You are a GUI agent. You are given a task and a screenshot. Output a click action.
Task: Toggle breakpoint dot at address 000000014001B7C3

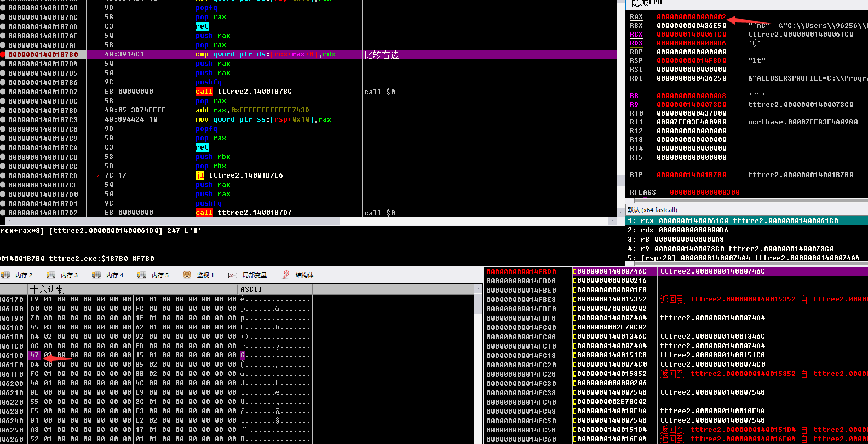pyautogui.click(x=3, y=119)
